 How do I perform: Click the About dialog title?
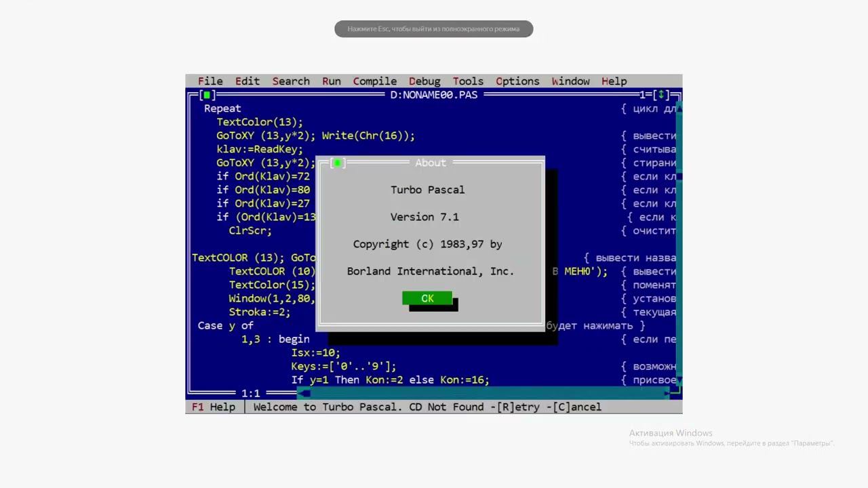point(431,163)
